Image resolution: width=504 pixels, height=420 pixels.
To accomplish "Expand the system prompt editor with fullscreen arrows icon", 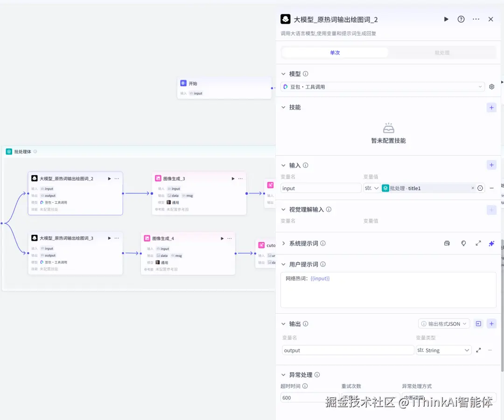I will click(x=478, y=243).
